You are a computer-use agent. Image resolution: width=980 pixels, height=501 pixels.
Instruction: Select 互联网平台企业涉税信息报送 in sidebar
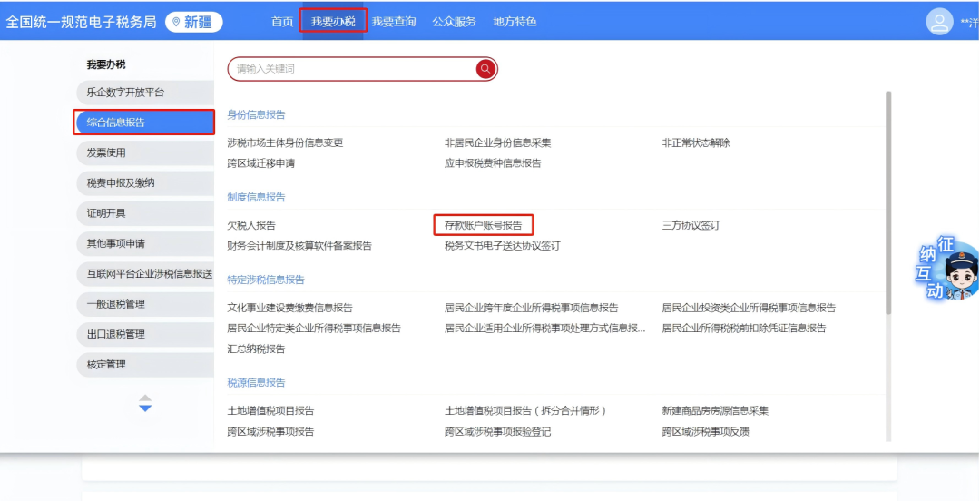pos(145,273)
